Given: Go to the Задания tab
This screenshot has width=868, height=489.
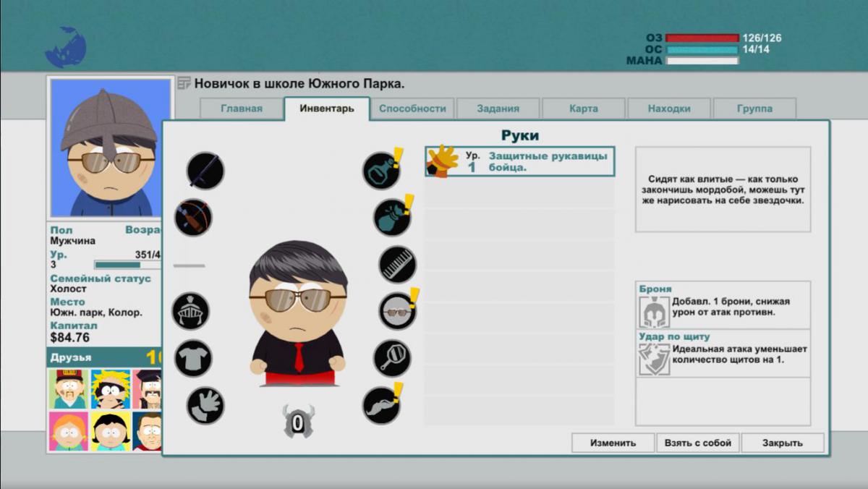Looking at the screenshot, I should [498, 109].
